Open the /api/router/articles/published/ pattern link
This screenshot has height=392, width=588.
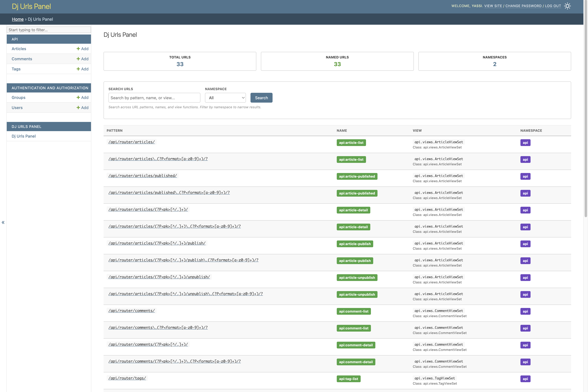tap(142, 175)
